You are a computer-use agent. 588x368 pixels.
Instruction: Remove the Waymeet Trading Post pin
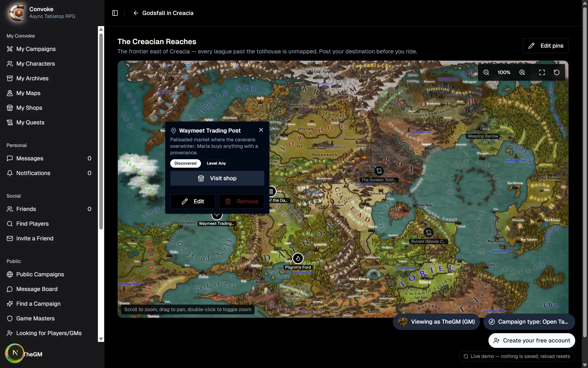click(x=242, y=201)
